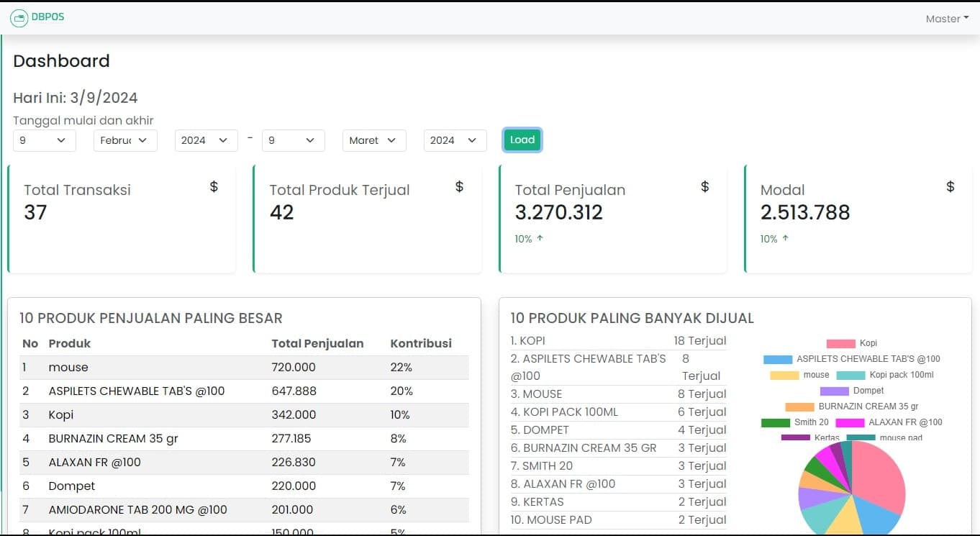Click the DBPOS logo icon
This screenshot has width=980, height=536.
[x=19, y=18]
